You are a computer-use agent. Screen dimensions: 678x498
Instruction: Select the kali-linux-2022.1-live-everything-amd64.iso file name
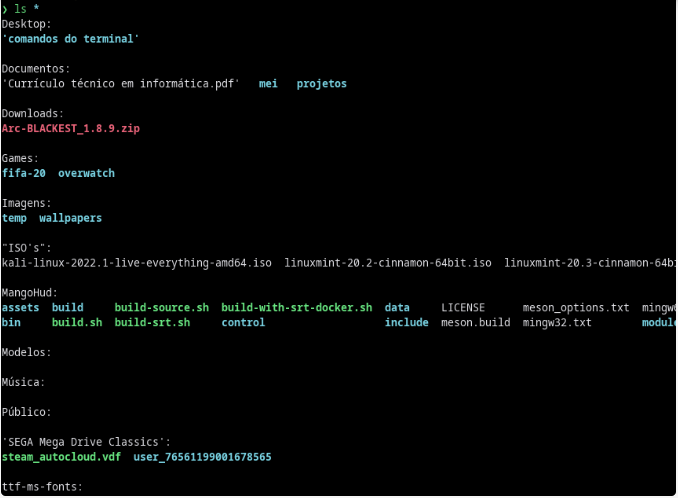(137, 263)
